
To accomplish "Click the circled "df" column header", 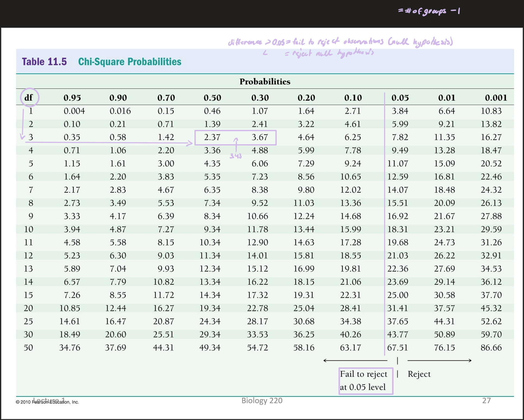I will [x=28, y=98].
